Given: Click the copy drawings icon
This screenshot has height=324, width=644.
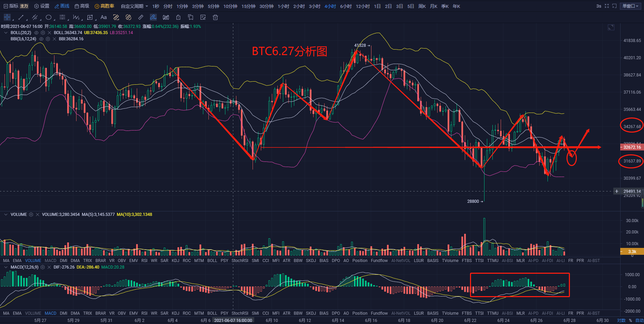Looking at the screenshot, I should (191, 17).
